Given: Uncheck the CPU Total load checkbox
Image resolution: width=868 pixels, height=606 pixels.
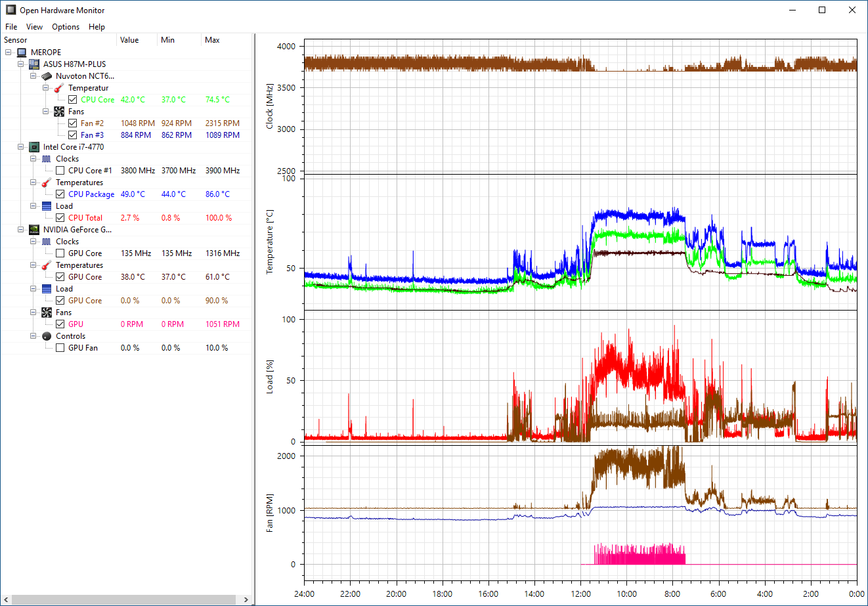Looking at the screenshot, I should [60, 218].
